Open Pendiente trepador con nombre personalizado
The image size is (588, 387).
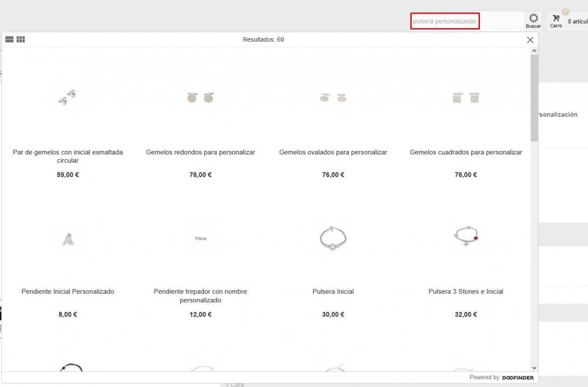pyautogui.click(x=201, y=237)
